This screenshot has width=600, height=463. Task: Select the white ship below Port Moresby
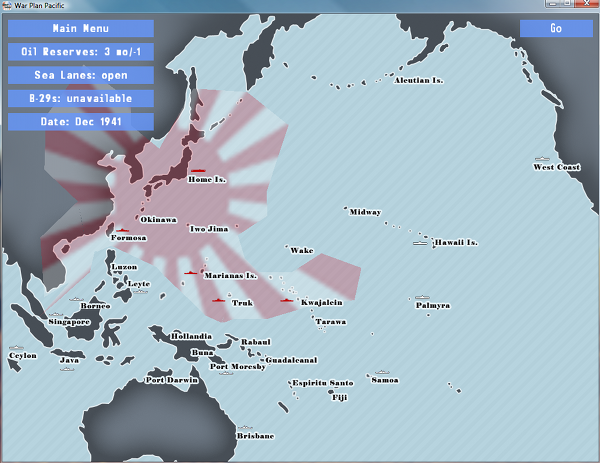226,373
